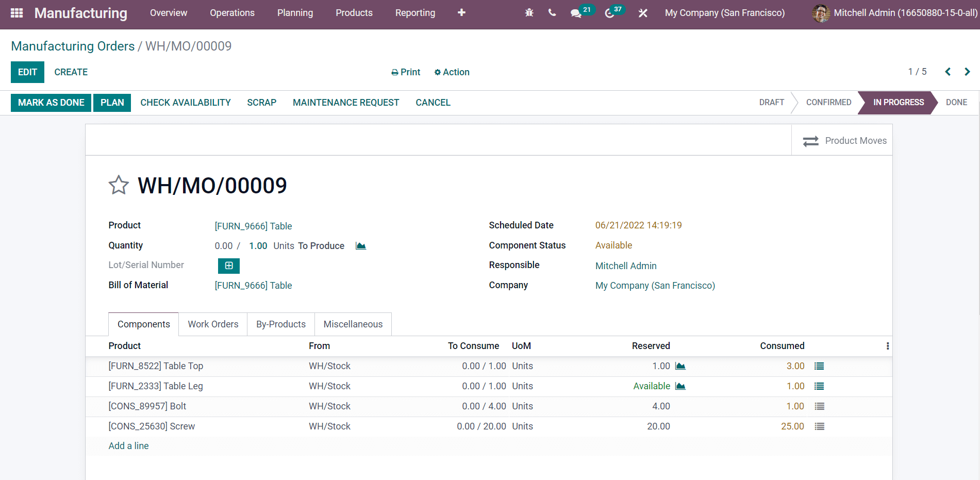This screenshot has width=980, height=480.
Task: Open detailed operations list for Table Leg
Action: pos(819,386)
